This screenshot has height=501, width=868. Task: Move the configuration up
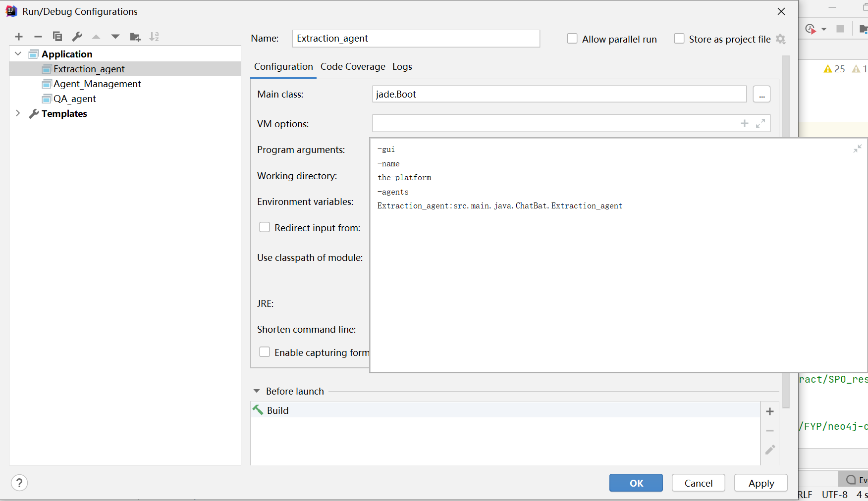96,37
